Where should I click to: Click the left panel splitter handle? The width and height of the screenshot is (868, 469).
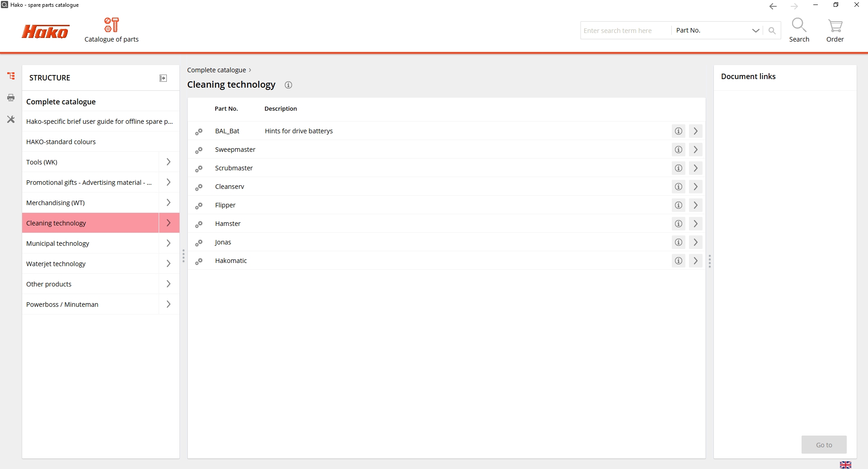184,256
